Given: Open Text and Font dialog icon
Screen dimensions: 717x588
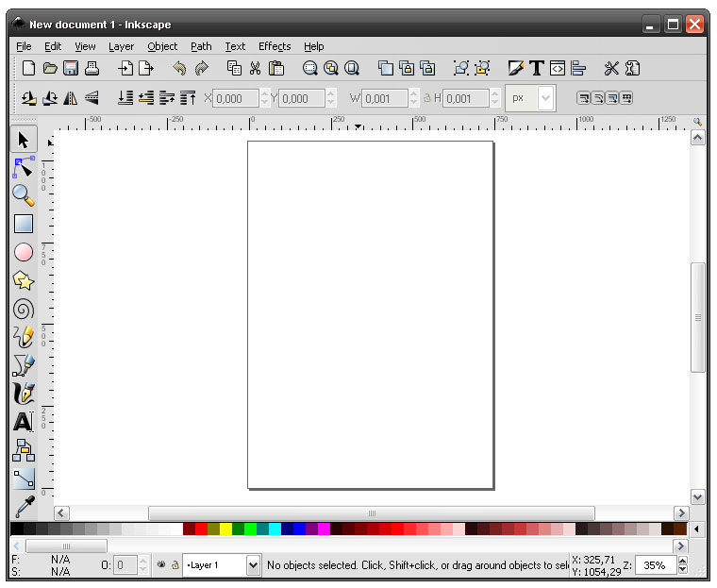Looking at the screenshot, I should 537,68.
